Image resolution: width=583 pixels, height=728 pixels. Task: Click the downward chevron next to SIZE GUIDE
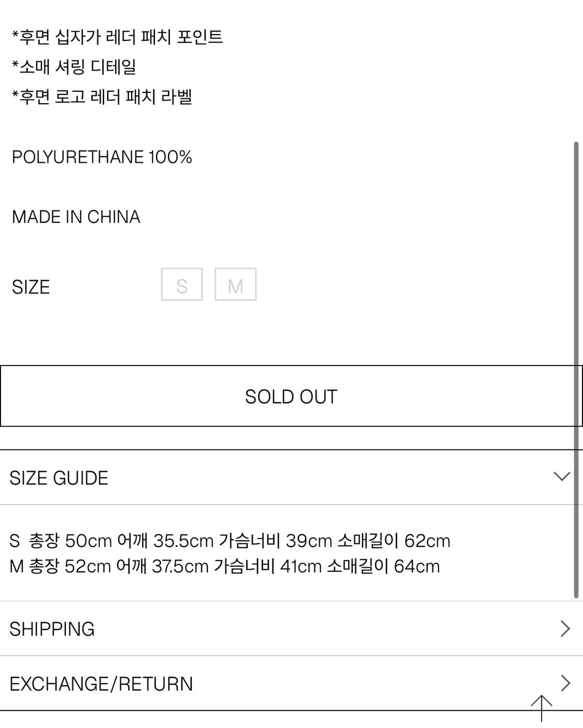(562, 477)
